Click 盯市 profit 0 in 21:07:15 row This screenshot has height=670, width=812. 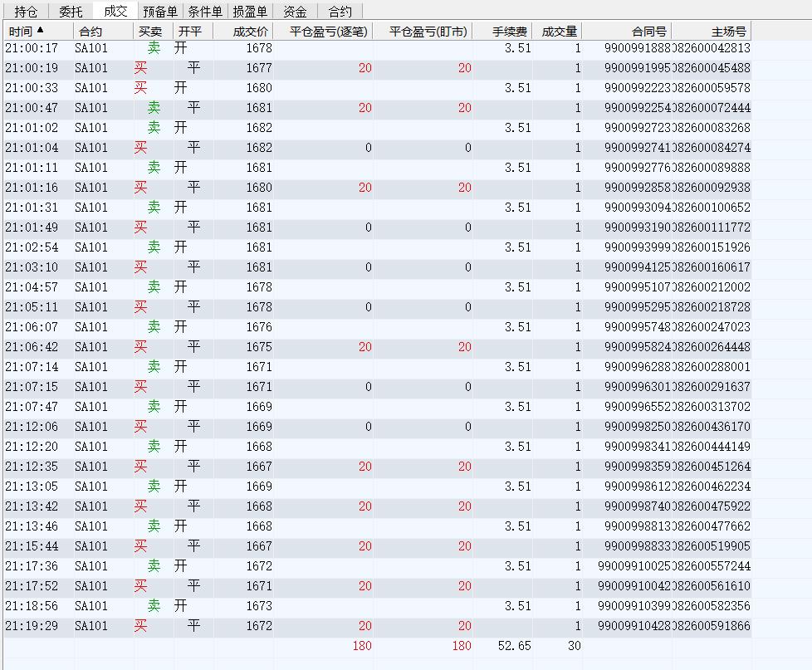pos(467,387)
